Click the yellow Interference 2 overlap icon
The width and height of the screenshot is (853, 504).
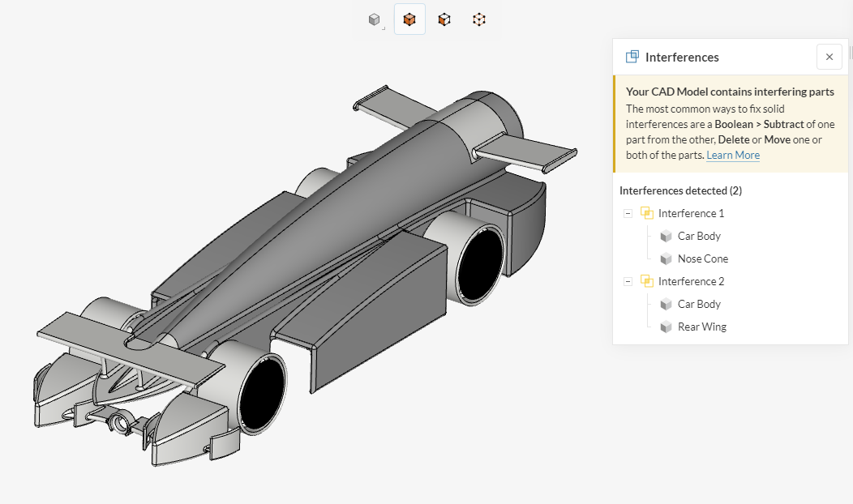646,281
